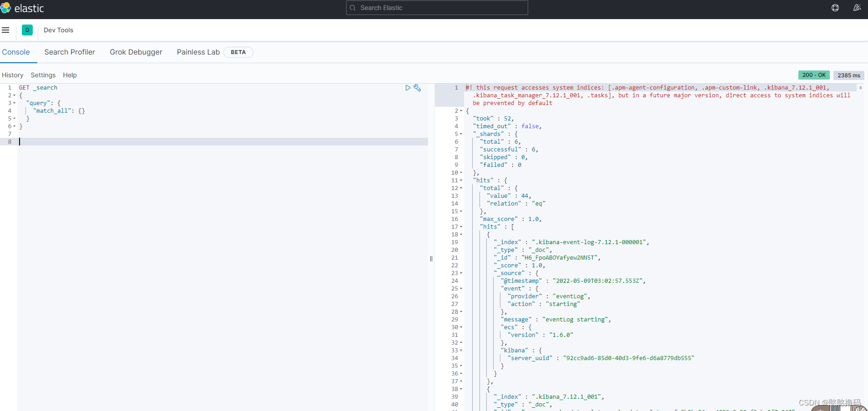Click the Elastic logo
This screenshot has height=411, width=868.
coord(22,8)
